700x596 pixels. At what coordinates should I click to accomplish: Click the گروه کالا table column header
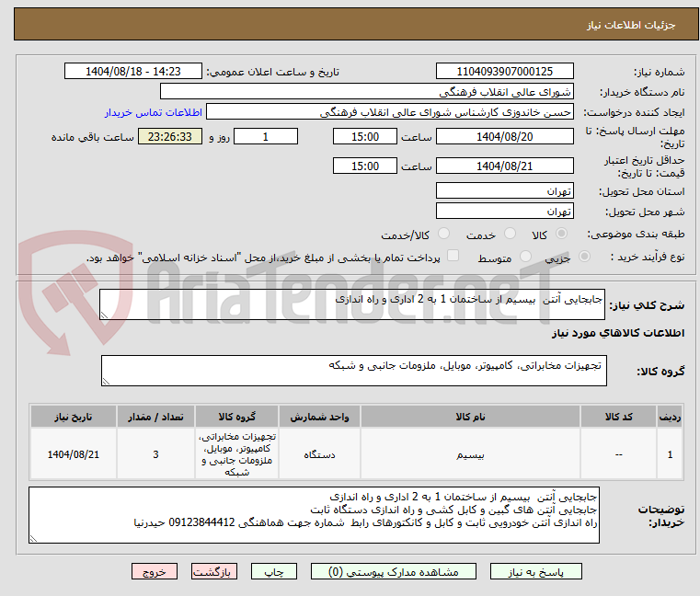tap(236, 417)
